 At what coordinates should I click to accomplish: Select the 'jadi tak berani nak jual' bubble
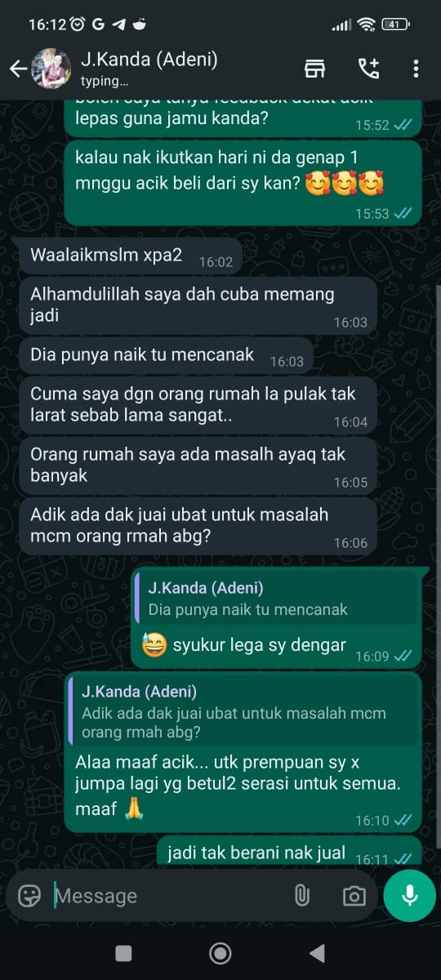click(x=289, y=851)
